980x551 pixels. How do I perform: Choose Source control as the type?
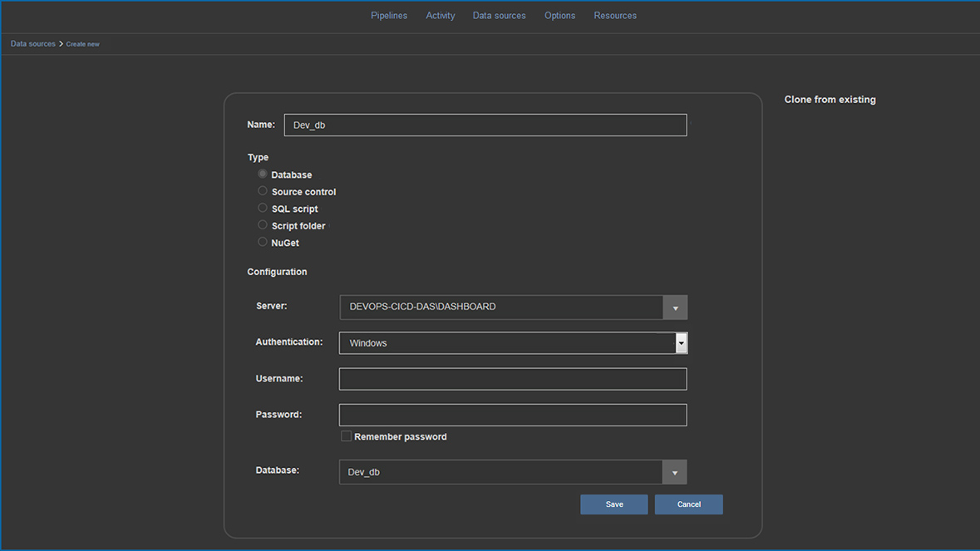pyautogui.click(x=262, y=191)
